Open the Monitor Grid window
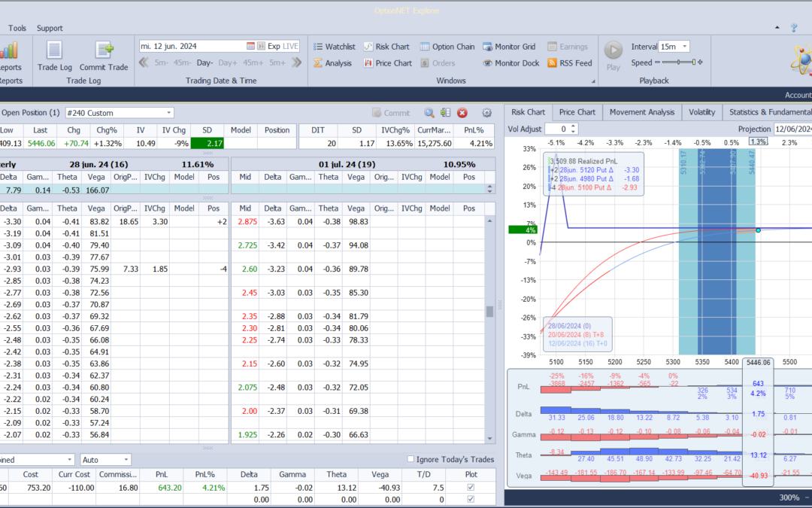812x508 pixels. (x=509, y=47)
